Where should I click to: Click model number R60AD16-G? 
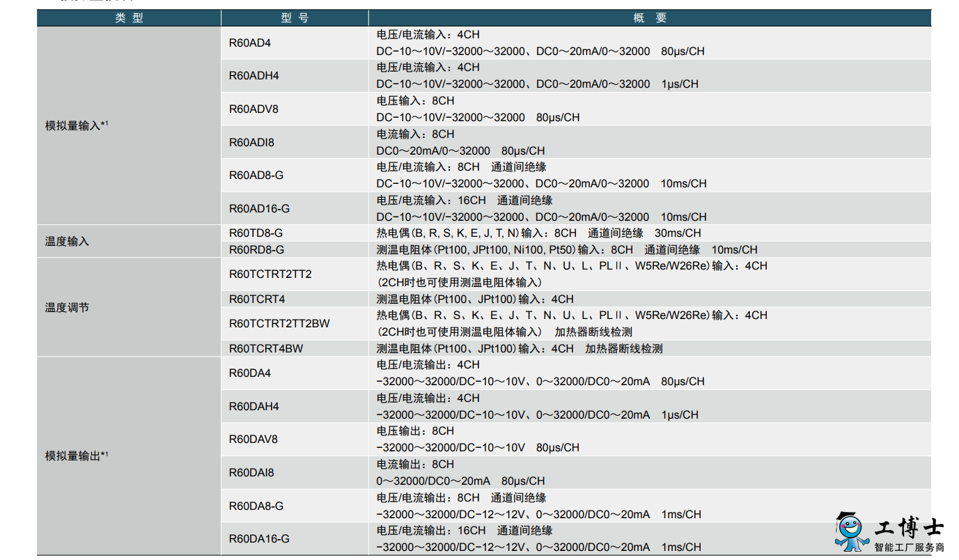[259, 208]
